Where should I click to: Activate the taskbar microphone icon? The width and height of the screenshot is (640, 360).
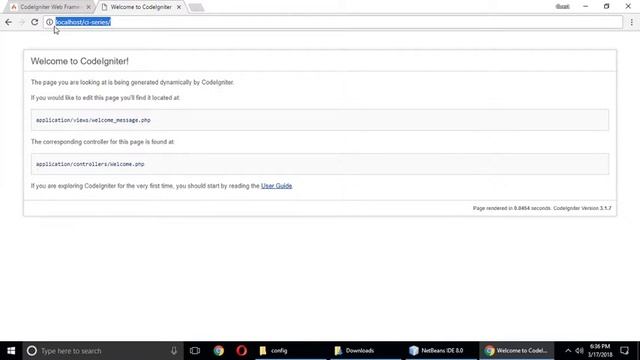click(174, 351)
